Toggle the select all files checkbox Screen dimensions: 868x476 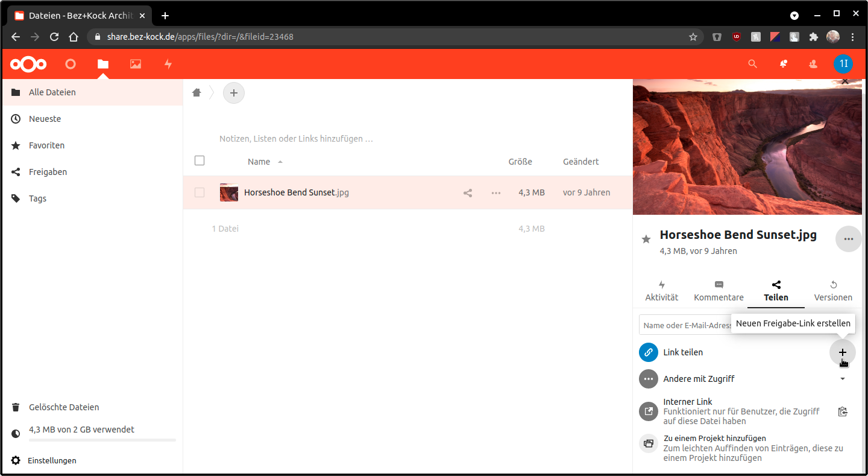[x=200, y=160]
